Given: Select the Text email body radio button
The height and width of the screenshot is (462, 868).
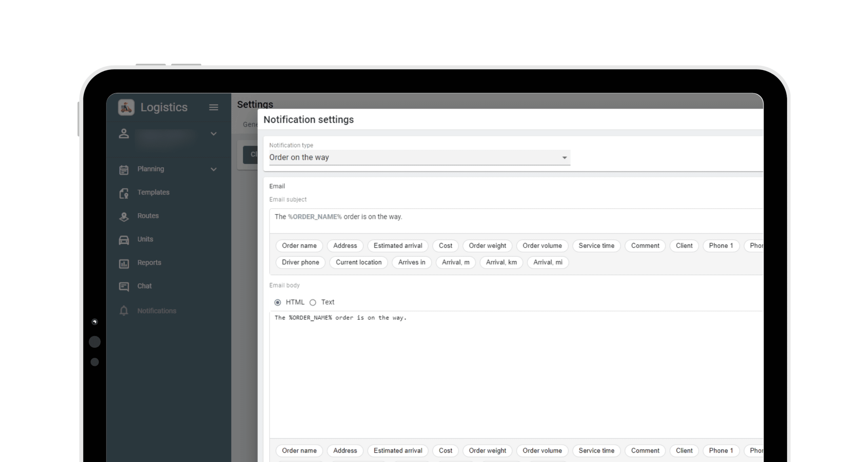Looking at the screenshot, I should (x=313, y=302).
